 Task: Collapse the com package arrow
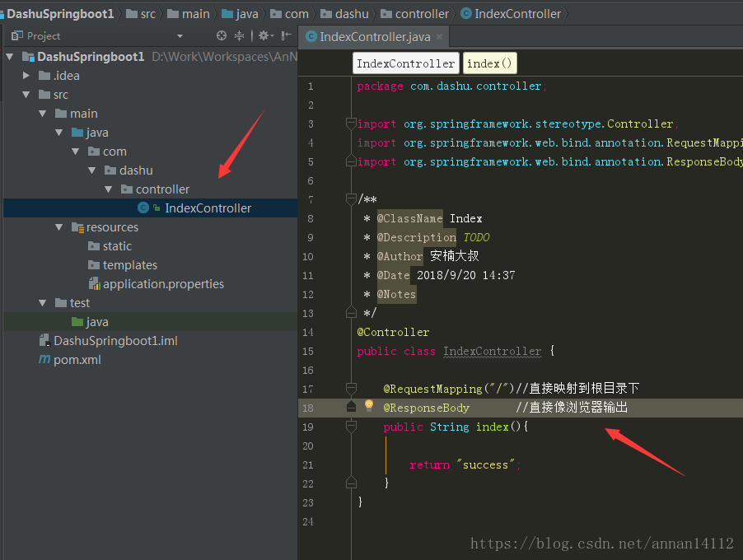[x=76, y=152]
